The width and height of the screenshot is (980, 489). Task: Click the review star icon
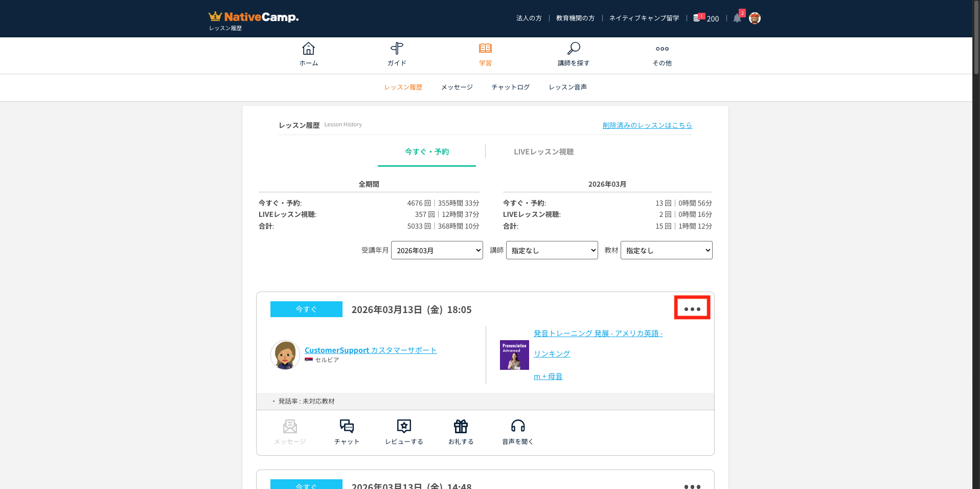tap(404, 427)
